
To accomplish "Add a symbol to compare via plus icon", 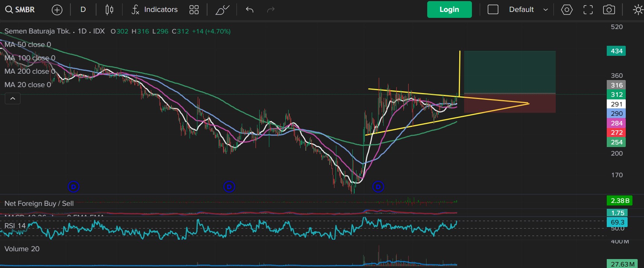I will (57, 10).
